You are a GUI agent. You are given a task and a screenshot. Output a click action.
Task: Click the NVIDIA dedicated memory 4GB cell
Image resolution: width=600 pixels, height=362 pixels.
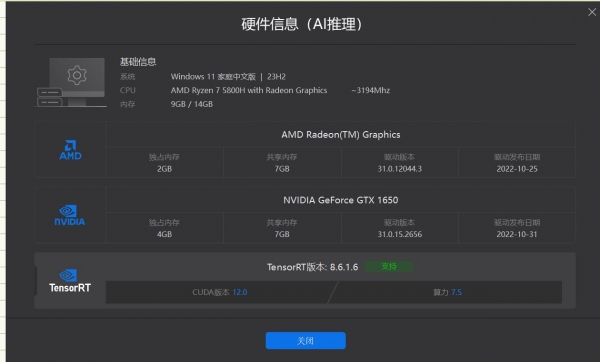point(164,228)
